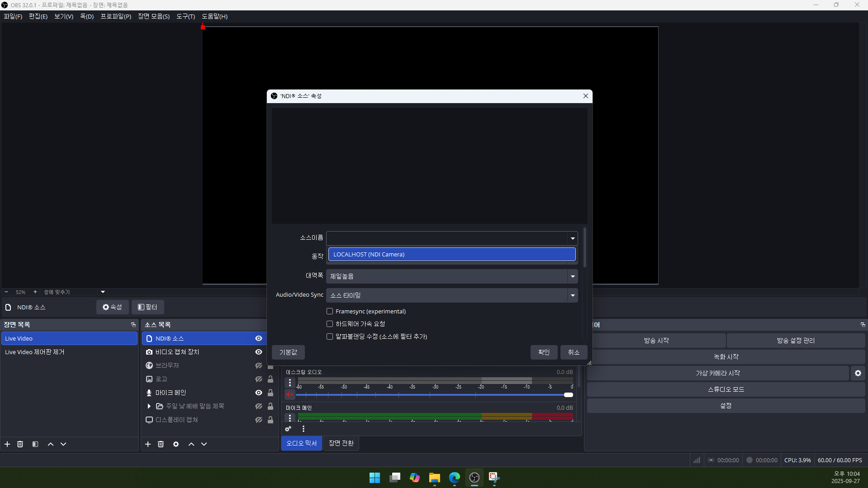Check the 하드웨어 가속 요청 option

point(330,324)
